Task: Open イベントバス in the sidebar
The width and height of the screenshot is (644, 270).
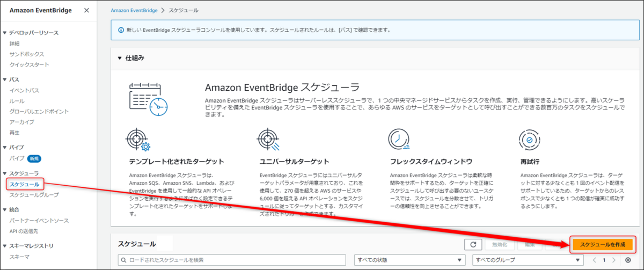Action: point(24,90)
